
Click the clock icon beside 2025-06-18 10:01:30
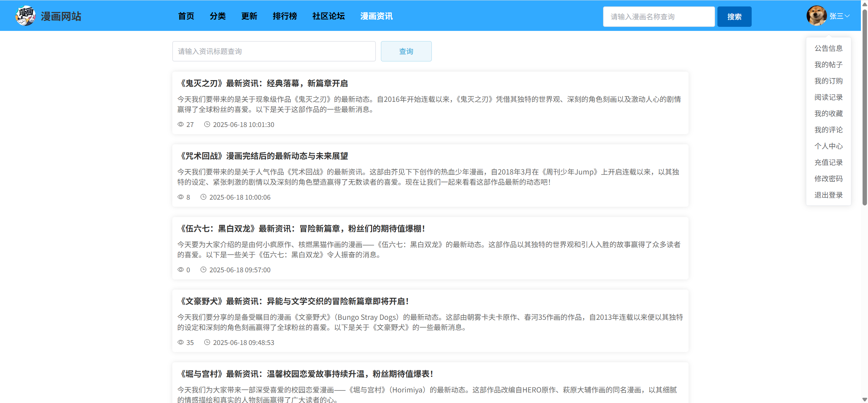[207, 124]
